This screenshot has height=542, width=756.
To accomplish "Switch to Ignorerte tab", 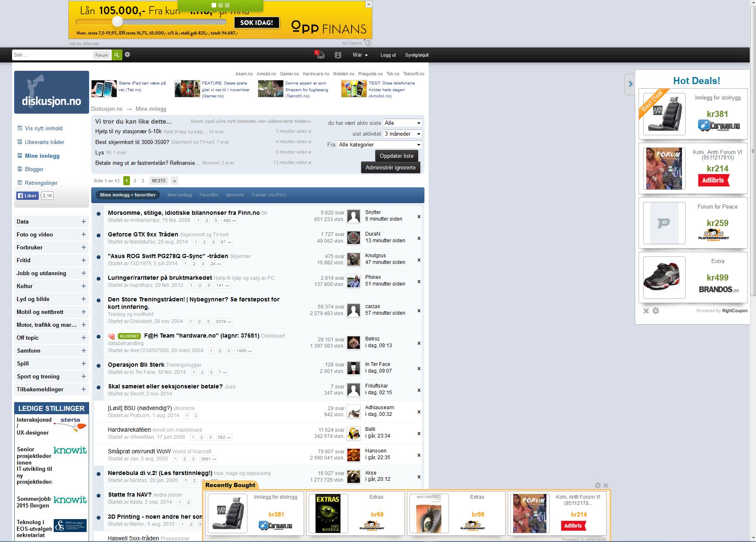I will coord(235,195).
